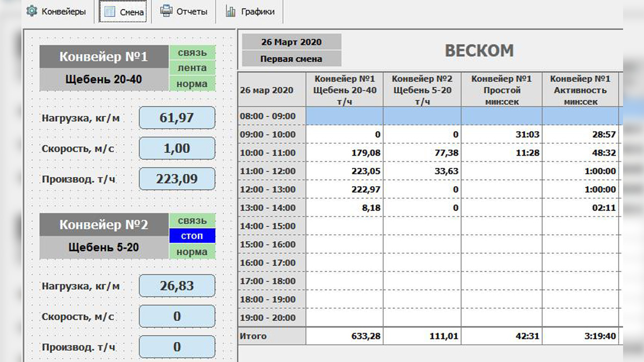Select the 10:00 - 11:00 row
The image size is (644, 362).
click(429, 153)
